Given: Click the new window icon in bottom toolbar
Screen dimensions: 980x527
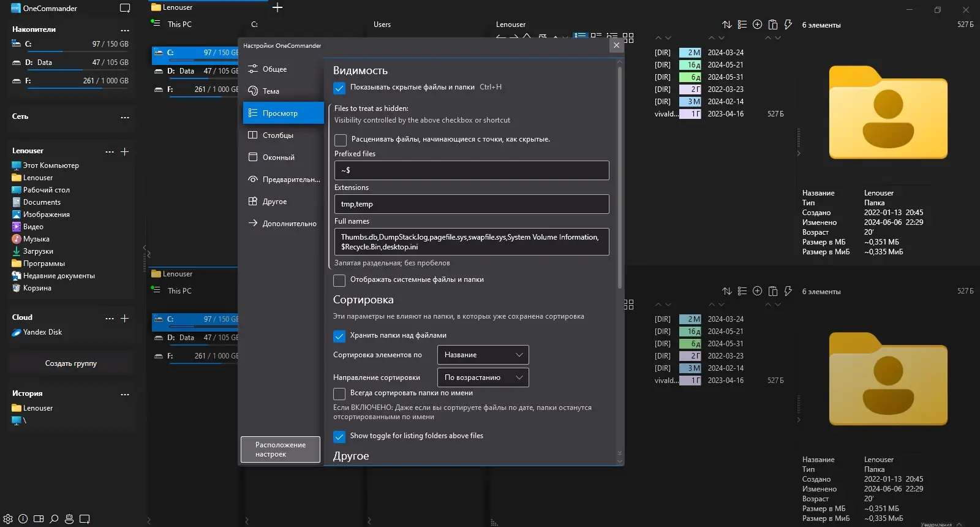Looking at the screenshot, I should click(85, 519).
